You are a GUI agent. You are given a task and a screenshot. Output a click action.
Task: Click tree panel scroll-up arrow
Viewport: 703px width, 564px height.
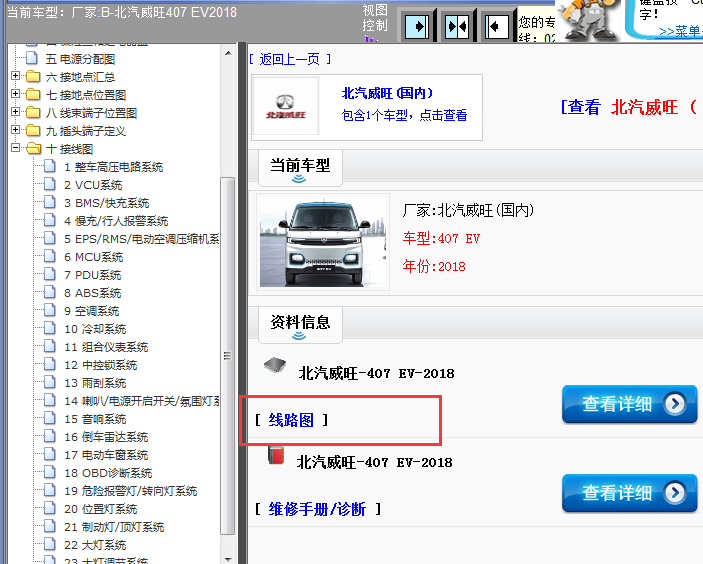[x=228, y=53]
